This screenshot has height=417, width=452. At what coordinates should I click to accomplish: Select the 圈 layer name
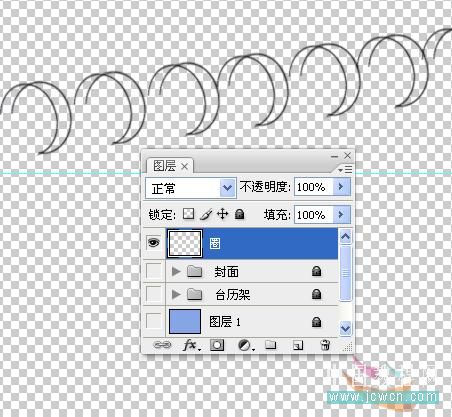pyautogui.click(x=215, y=244)
